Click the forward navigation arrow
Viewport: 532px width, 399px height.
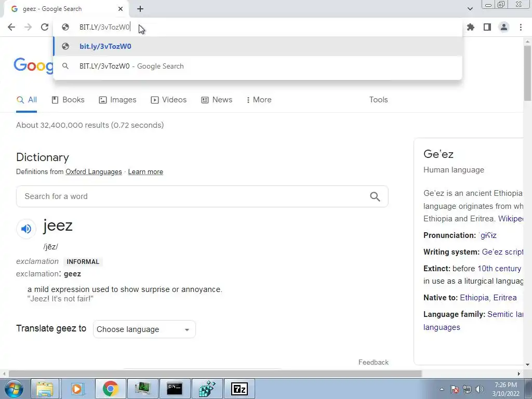(28, 27)
